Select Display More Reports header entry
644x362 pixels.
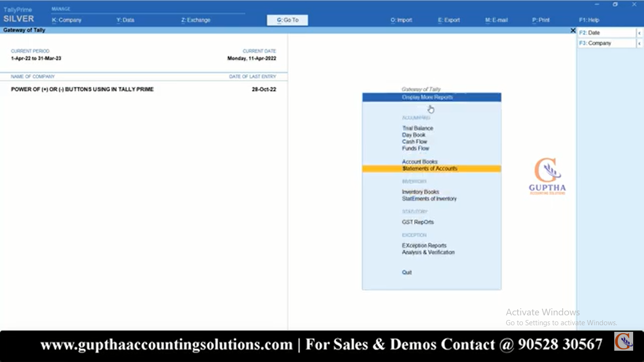tap(431, 97)
